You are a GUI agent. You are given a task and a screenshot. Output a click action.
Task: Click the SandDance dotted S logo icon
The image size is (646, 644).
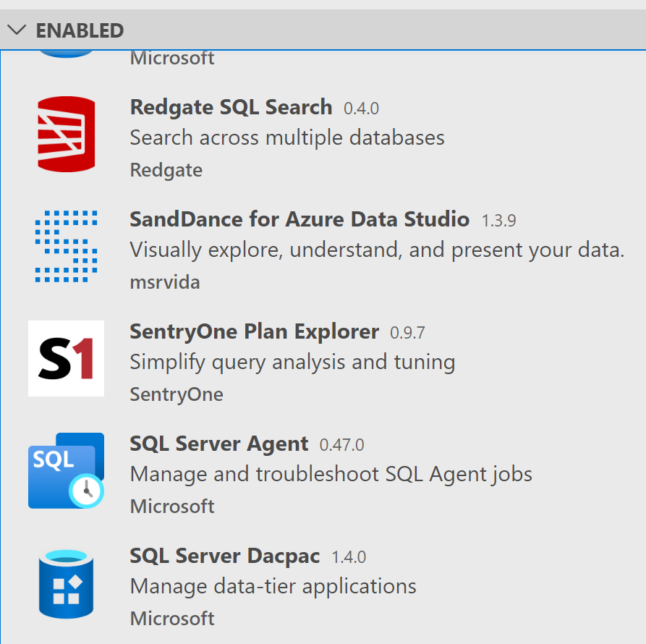66,246
